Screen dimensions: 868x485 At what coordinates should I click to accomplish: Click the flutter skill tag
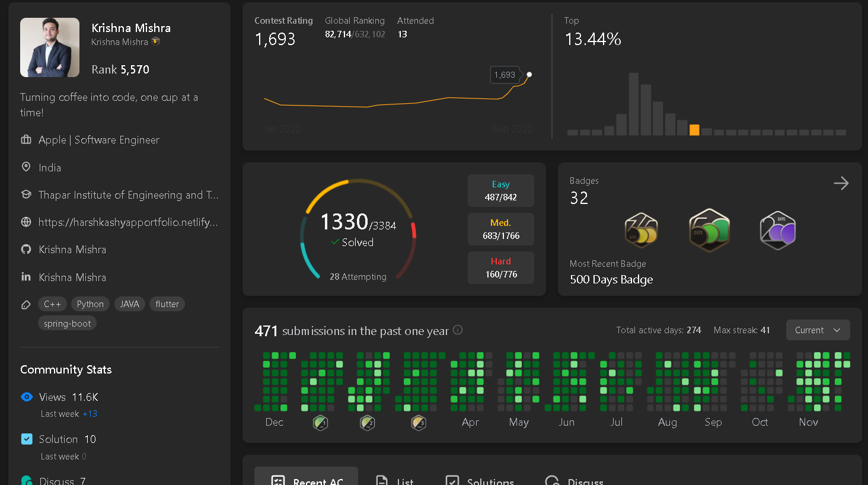167,304
